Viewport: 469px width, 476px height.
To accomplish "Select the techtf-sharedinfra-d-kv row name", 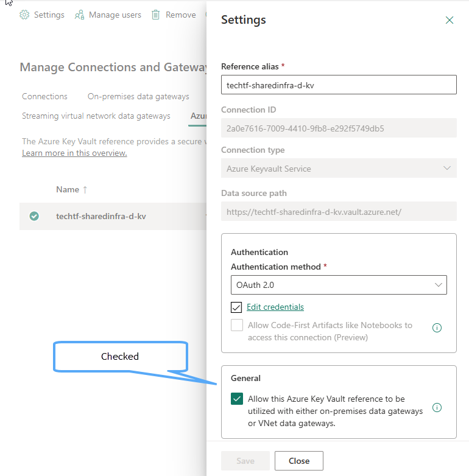I will (101, 216).
